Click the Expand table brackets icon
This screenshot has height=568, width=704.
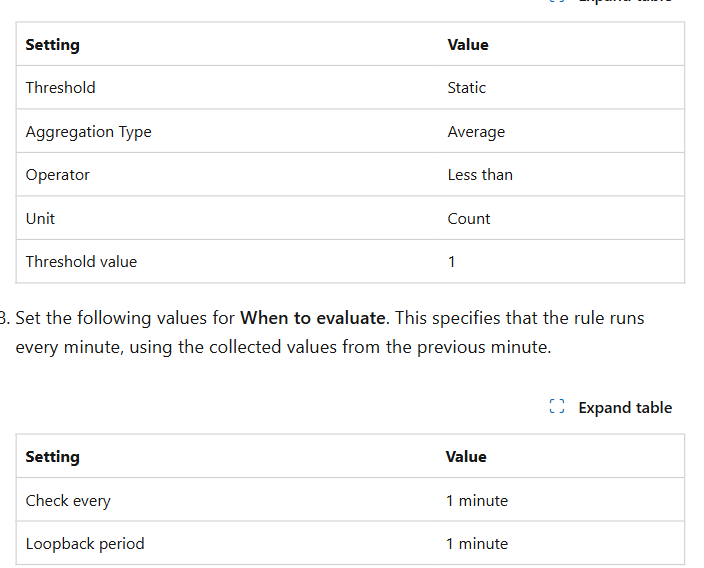pyautogui.click(x=557, y=406)
